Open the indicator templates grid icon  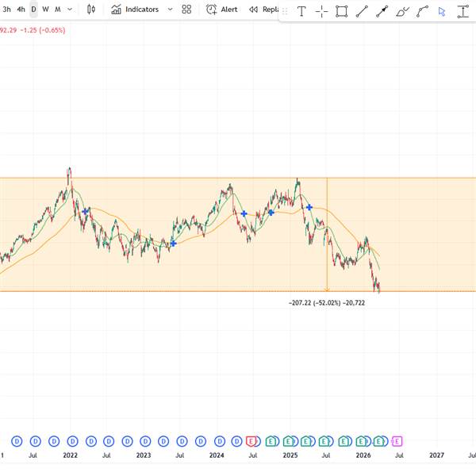pos(186,10)
